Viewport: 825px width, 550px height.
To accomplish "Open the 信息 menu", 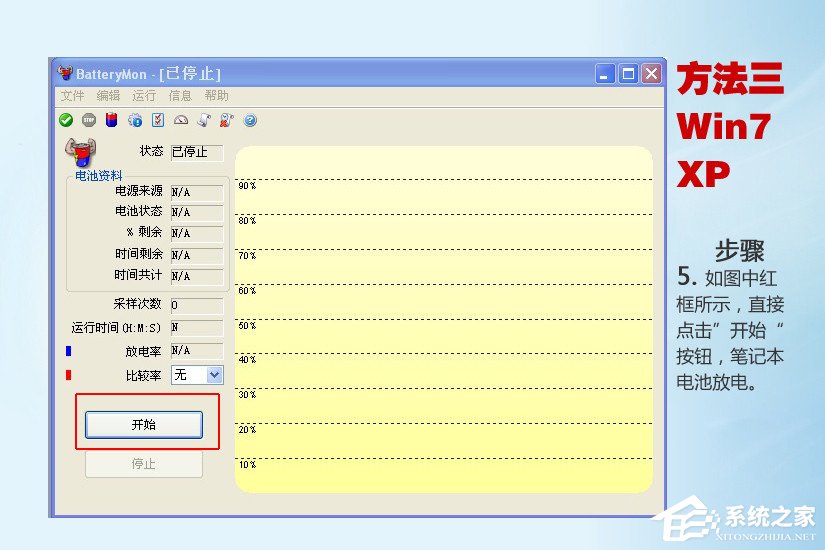I will 180,96.
